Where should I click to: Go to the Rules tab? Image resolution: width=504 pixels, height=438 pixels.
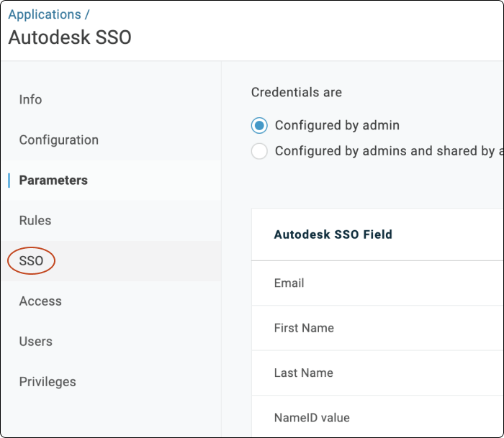click(x=35, y=221)
